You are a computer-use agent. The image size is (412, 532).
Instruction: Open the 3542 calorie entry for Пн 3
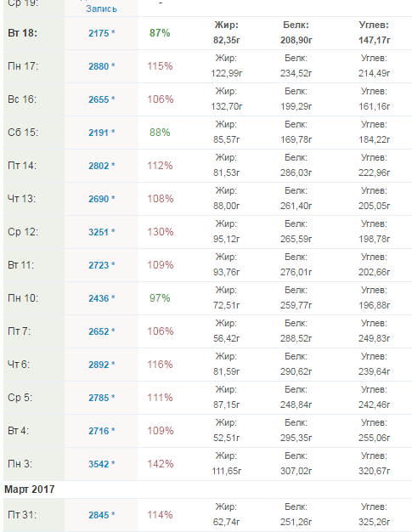point(99,464)
